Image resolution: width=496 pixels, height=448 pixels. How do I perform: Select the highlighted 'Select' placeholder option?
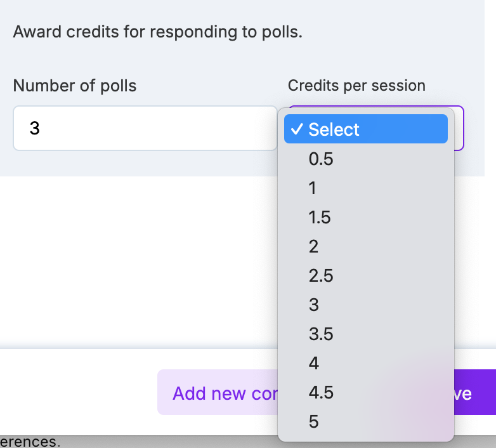tap(365, 129)
